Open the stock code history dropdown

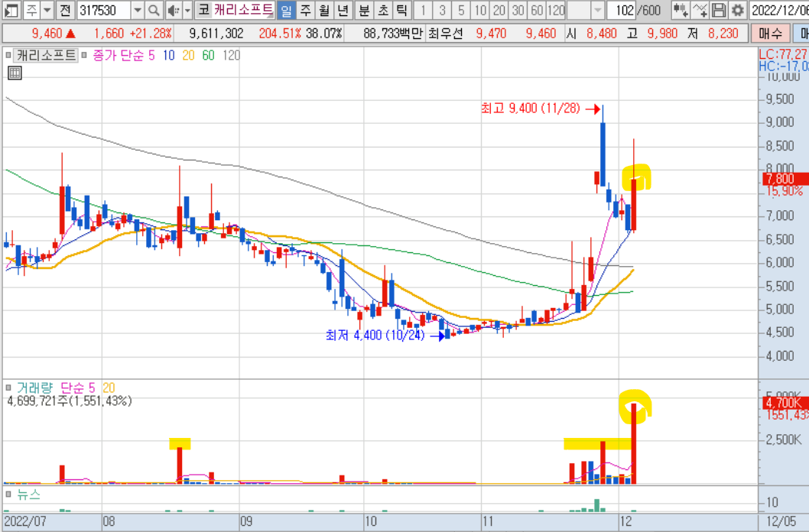click(x=137, y=10)
